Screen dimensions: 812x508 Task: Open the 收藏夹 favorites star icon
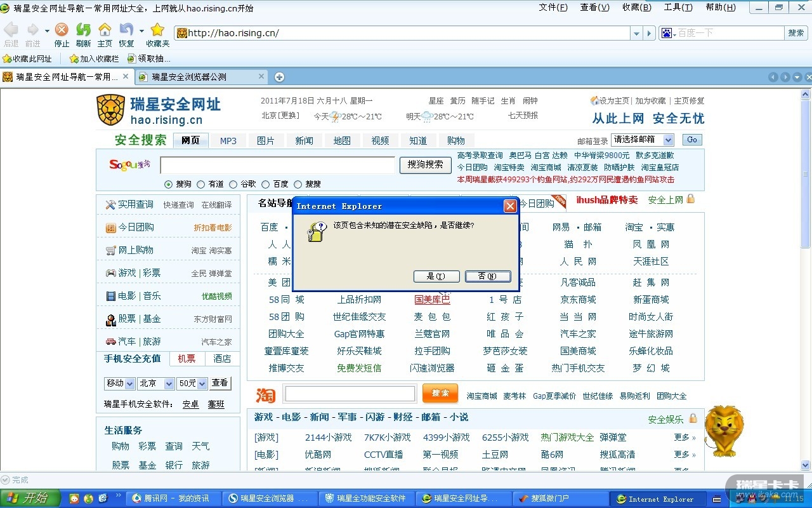click(157, 30)
